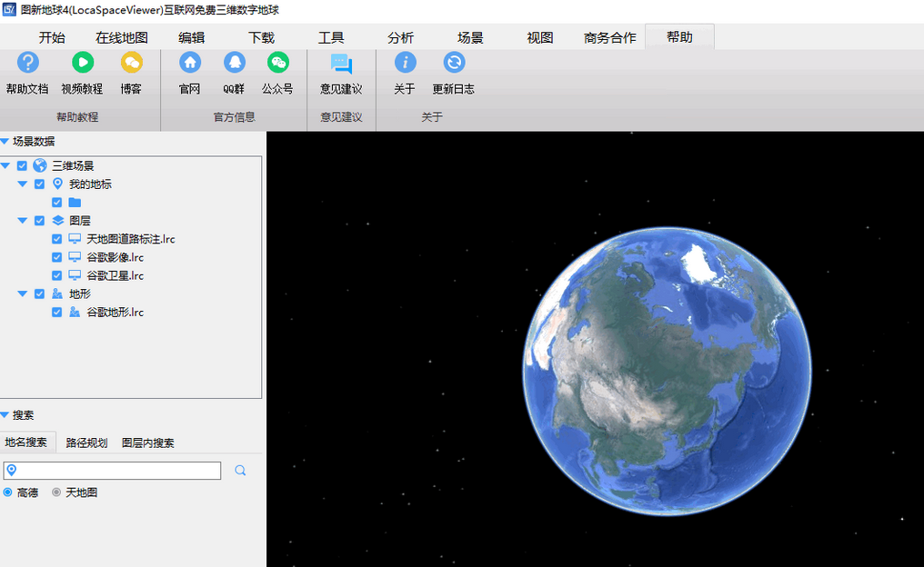924x567 pixels.
Task: Open the 开始 ribbon tab
Action: [52, 37]
